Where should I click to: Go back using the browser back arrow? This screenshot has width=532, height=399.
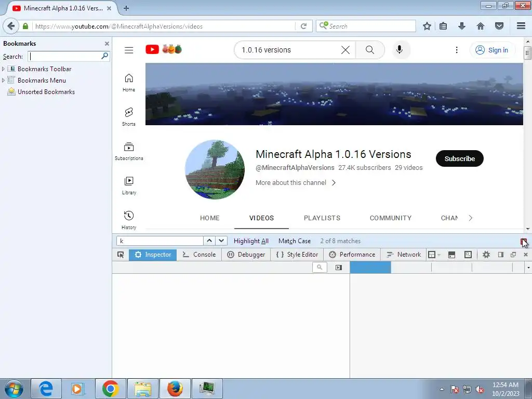coord(11,26)
